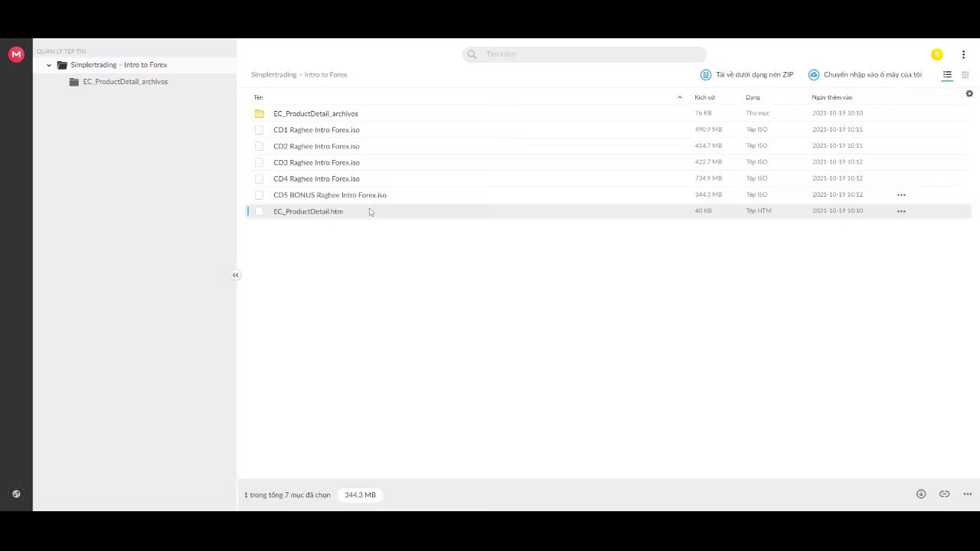Click file icon of CD4 Raghee Intro Forex.iso

coord(259,179)
